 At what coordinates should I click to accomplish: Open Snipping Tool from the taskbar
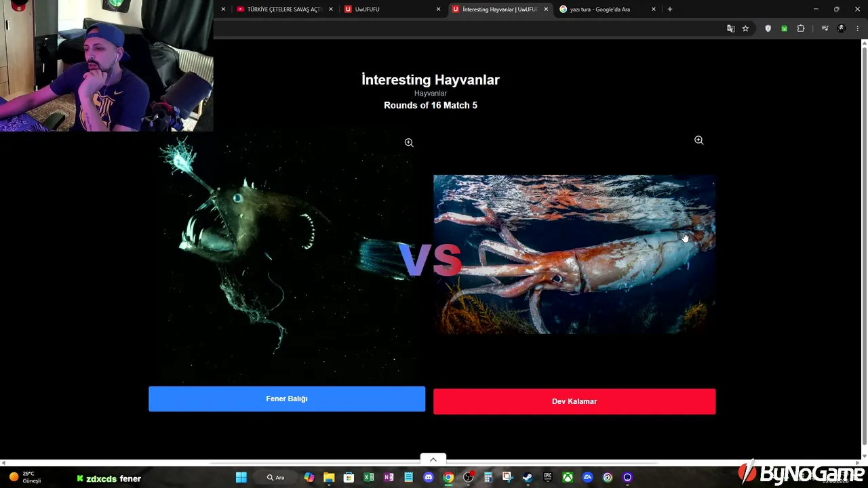coord(508,478)
